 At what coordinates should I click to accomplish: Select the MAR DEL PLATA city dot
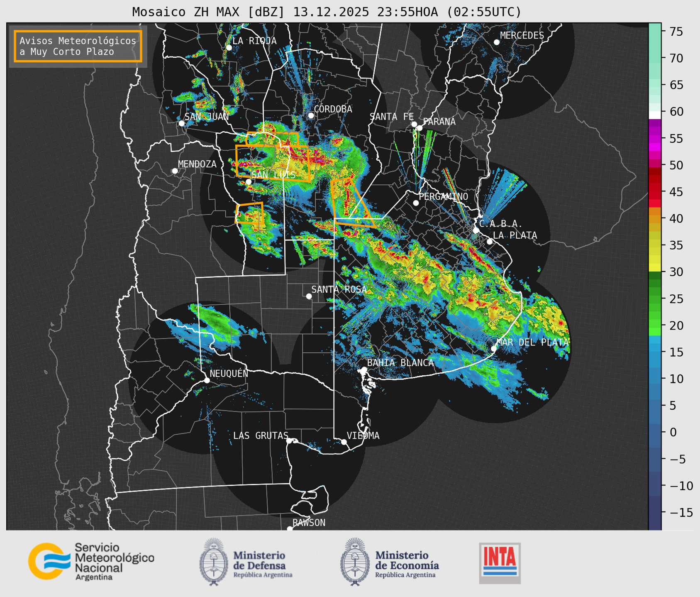(x=494, y=348)
